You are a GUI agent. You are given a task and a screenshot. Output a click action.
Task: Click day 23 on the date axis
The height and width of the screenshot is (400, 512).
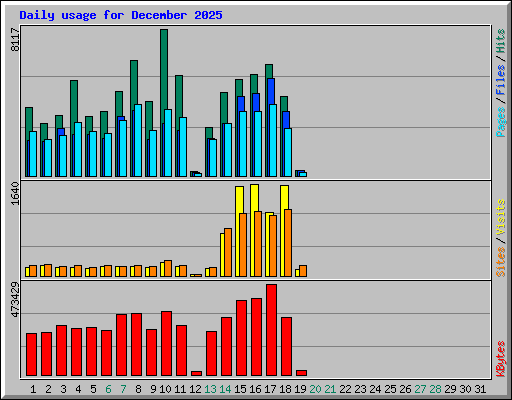(x=360, y=389)
